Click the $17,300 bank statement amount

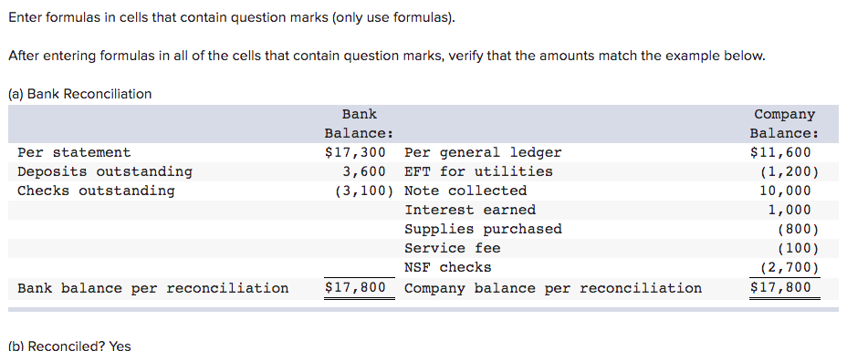[355, 152]
